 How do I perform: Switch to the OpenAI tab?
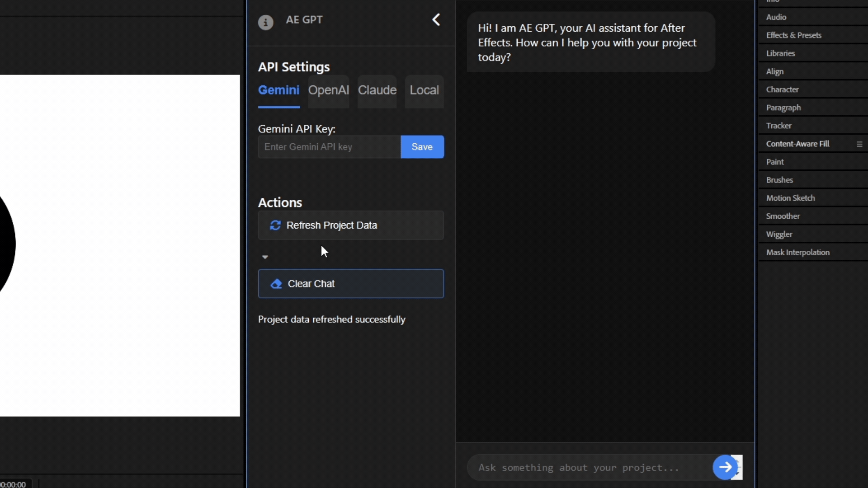(328, 90)
